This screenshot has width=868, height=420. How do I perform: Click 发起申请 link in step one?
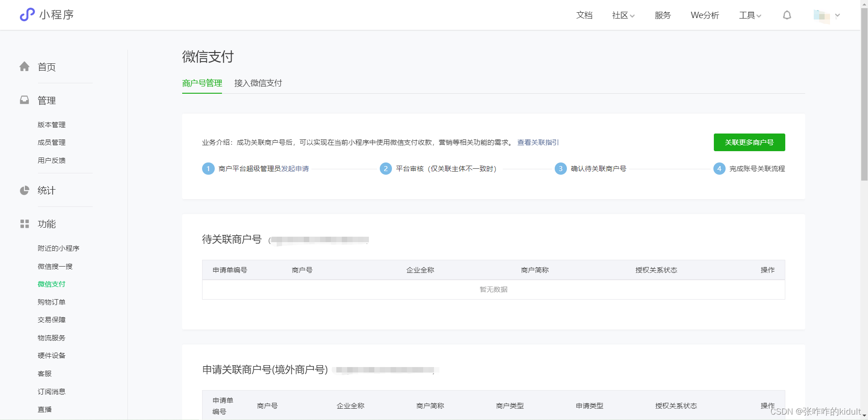point(295,169)
